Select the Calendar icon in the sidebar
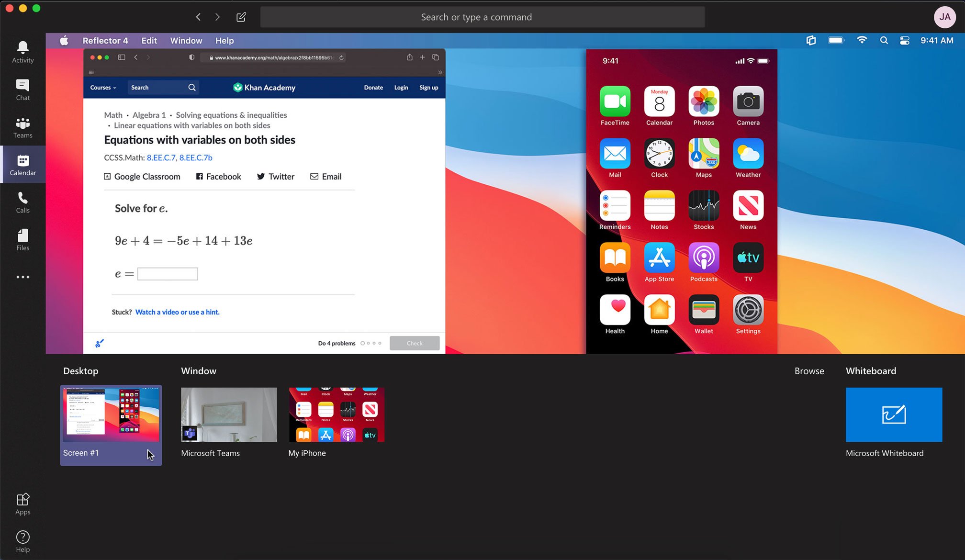Screen dimensions: 965x560 (22, 164)
